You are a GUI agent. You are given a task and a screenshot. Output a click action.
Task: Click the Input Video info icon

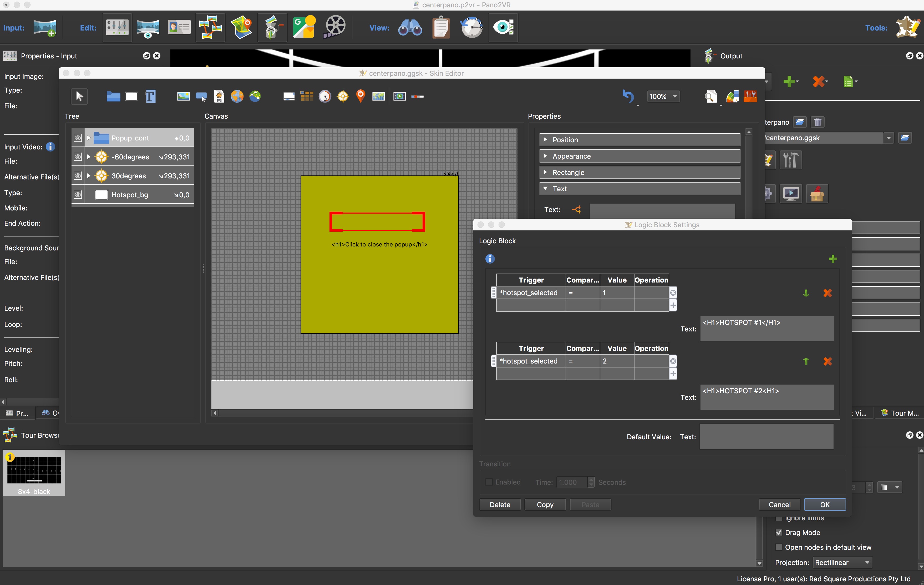click(x=50, y=147)
